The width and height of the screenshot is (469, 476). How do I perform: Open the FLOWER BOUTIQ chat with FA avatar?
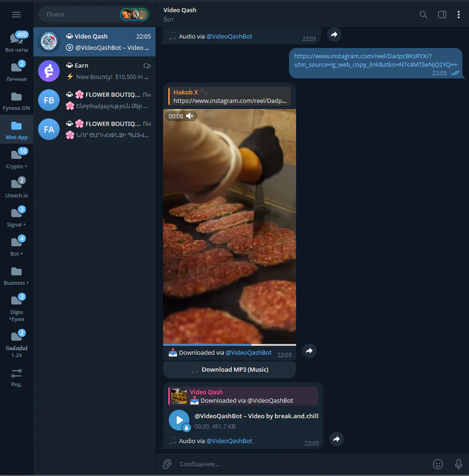pyautogui.click(x=94, y=129)
